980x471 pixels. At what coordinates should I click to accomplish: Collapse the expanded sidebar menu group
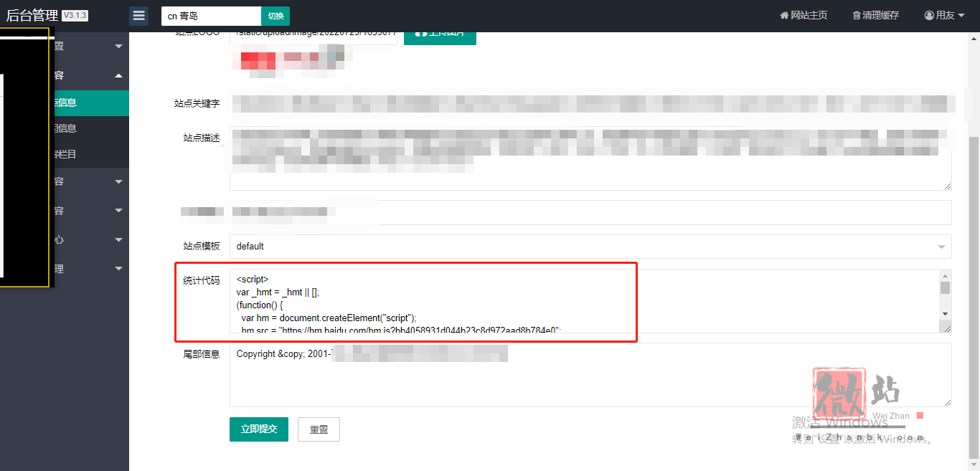[118, 75]
